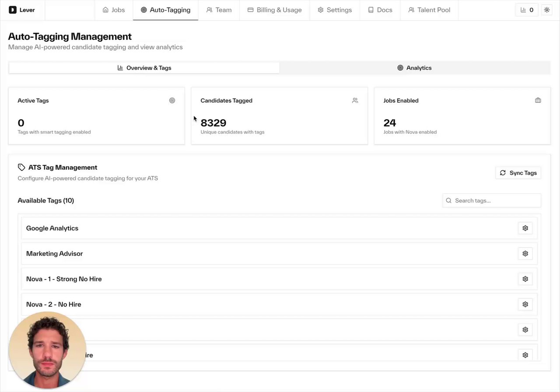
Task: Open the Settings navigation tab
Action: click(335, 10)
